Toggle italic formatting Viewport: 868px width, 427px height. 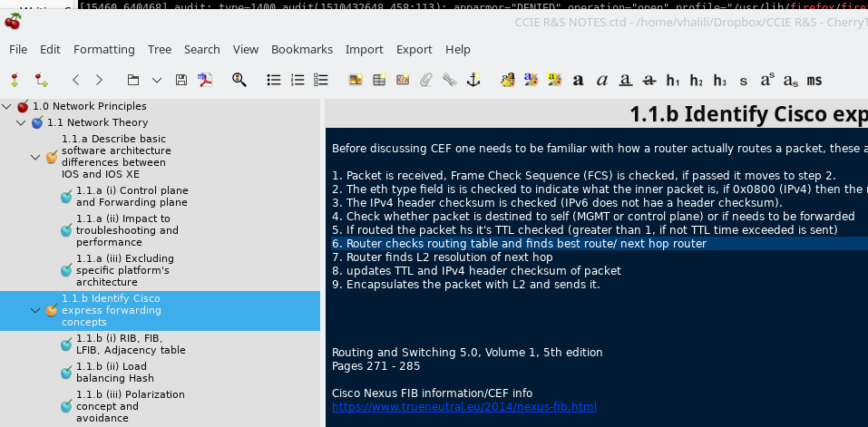(x=601, y=81)
